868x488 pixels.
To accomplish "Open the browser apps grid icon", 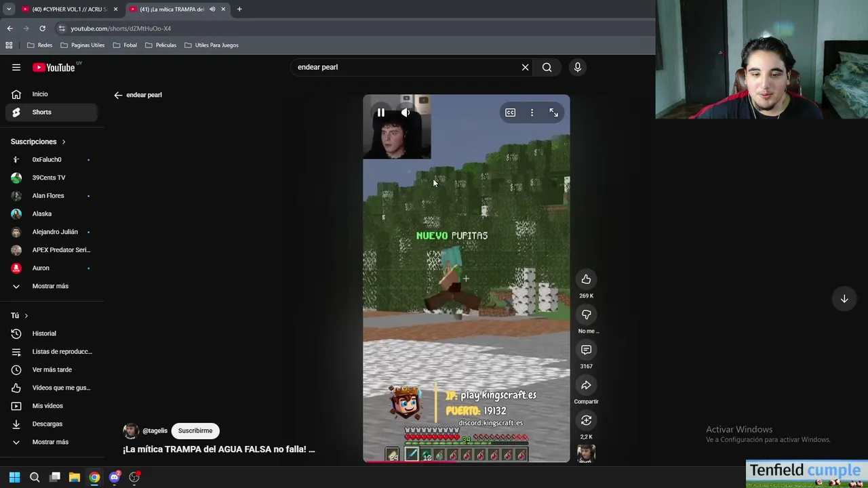I will pyautogui.click(x=9, y=45).
